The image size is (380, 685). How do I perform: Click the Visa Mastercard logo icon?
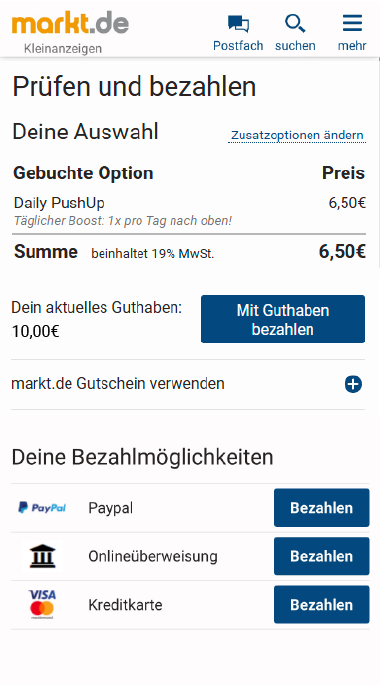click(42, 605)
